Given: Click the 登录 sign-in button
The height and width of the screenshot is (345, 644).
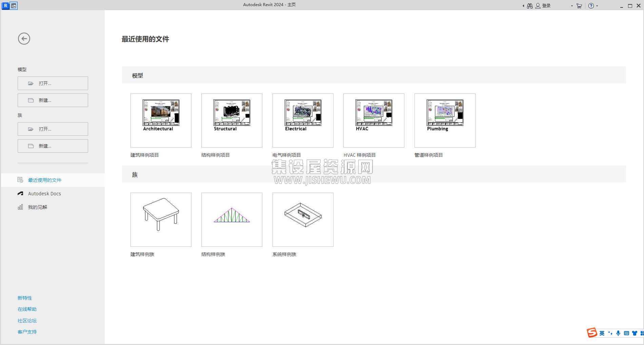Looking at the screenshot, I should (543, 6).
